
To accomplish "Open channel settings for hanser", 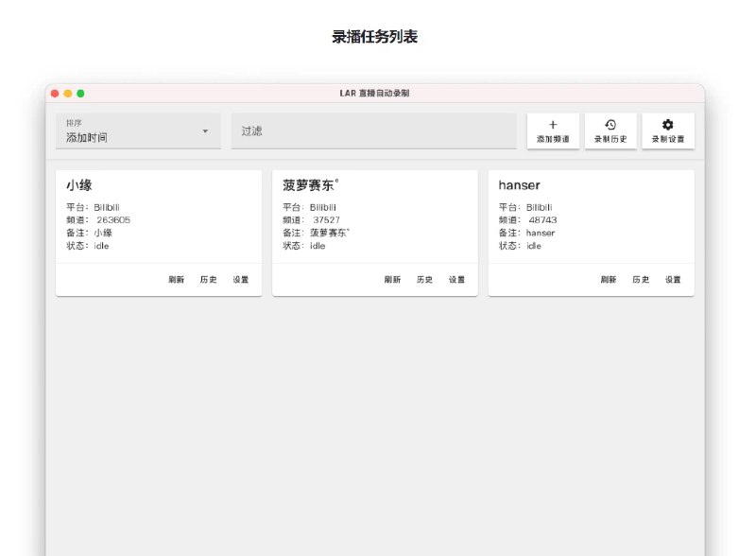I will coord(674,280).
